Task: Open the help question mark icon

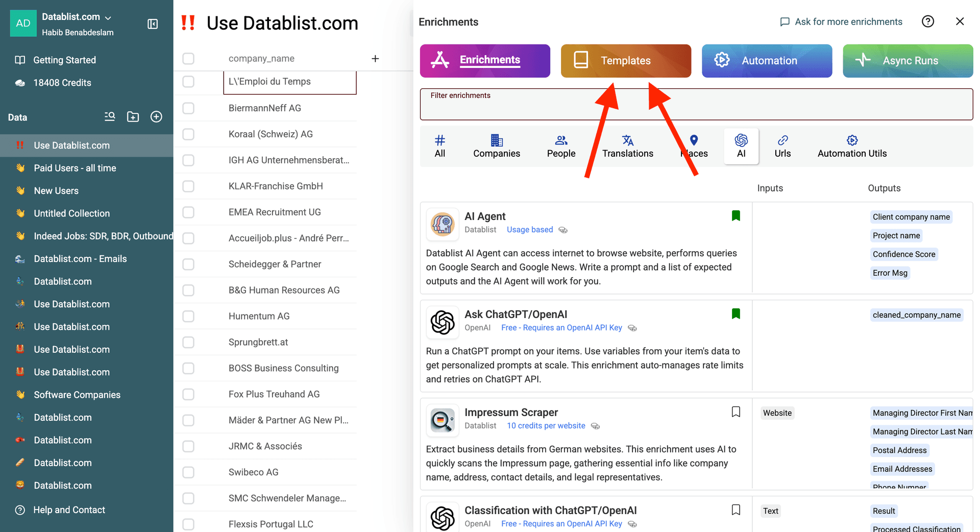Action: (x=927, y=21)
